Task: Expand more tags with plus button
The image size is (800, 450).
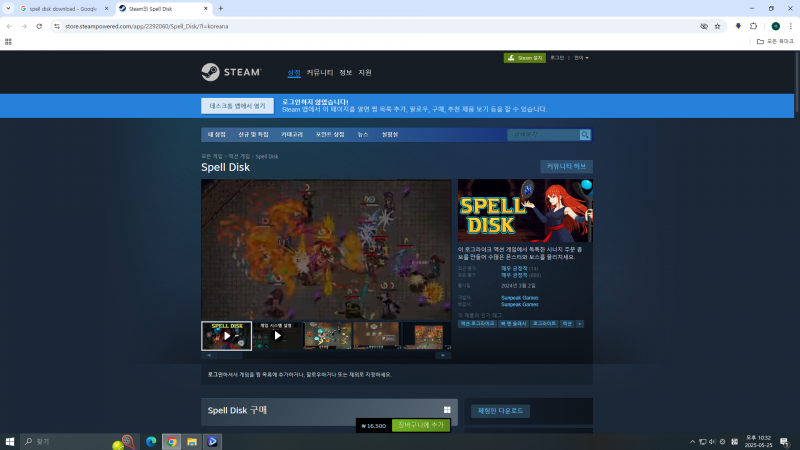Action: tap(580, 324)
